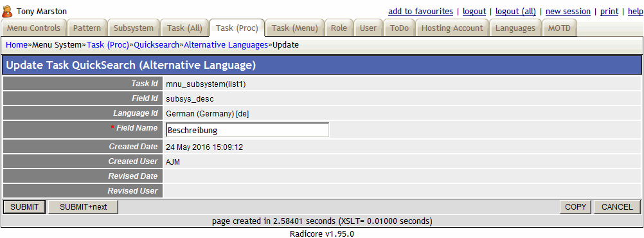The image size is (644, 238).
Task: Click the Update Task QuickSearch title bar text
Action: [131, 66]
